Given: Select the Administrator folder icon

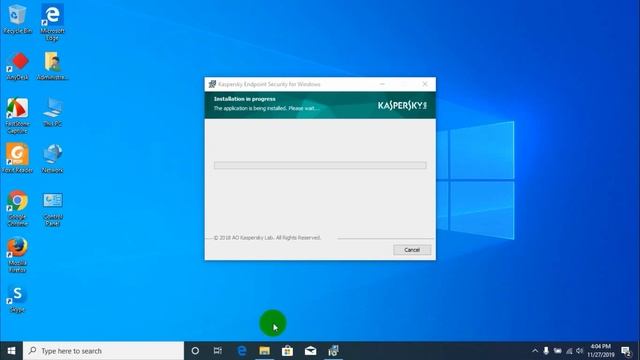Looking at the screenshot, I should (52, 66).
